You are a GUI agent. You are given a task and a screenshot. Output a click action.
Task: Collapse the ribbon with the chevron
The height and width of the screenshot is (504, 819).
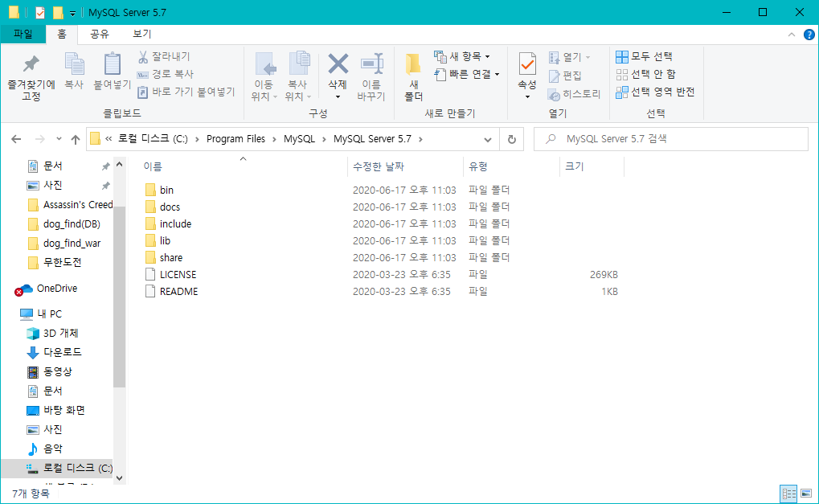(792, 35)
